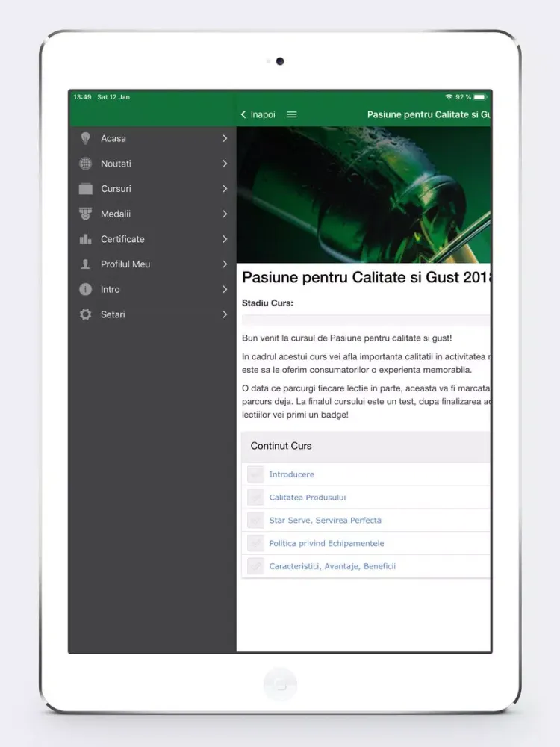Expand the Setari row chevron

[225, 314]
